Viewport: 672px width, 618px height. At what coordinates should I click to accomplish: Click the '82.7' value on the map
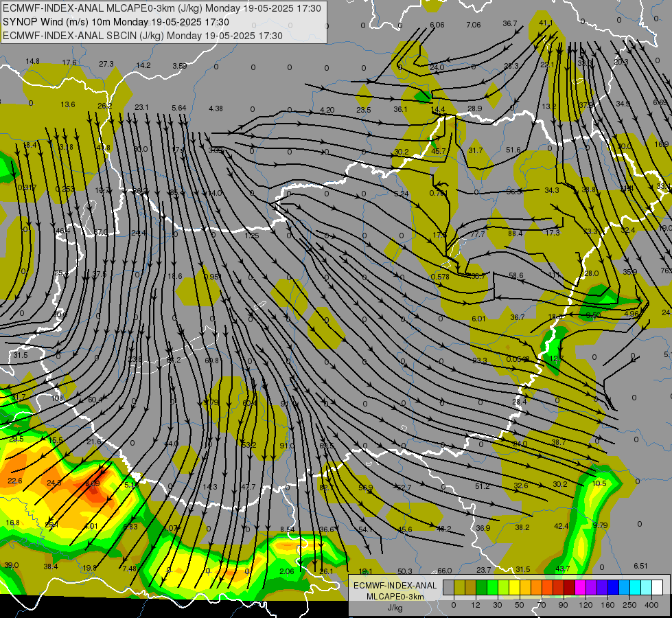(327, 488)
